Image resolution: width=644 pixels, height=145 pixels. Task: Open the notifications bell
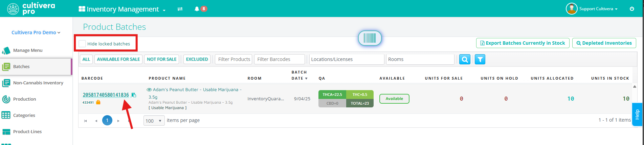[197, 9]
